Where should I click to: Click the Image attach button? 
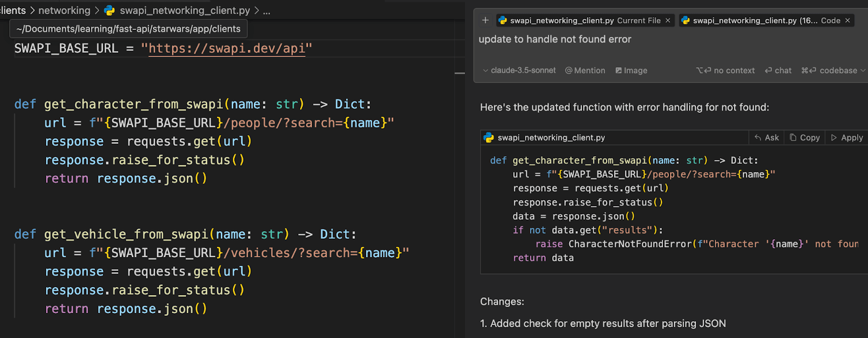(631, 71)
